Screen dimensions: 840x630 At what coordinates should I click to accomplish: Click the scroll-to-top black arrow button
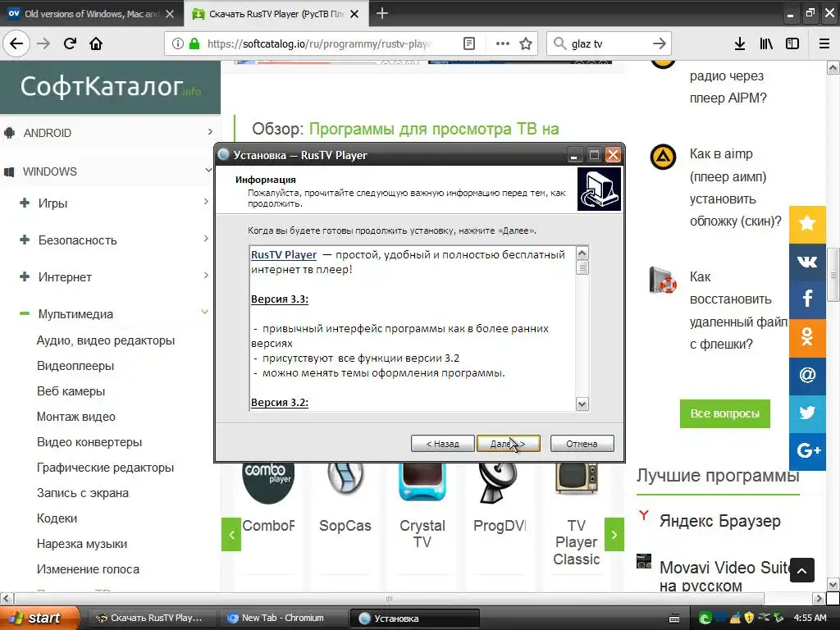point(801,570)
